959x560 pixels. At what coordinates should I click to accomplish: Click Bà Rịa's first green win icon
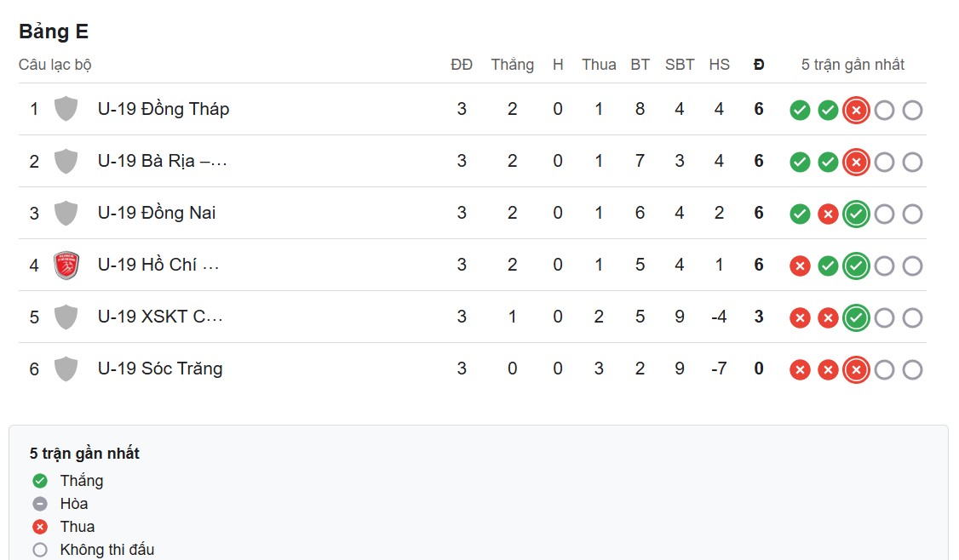click(x=800, y=163)
